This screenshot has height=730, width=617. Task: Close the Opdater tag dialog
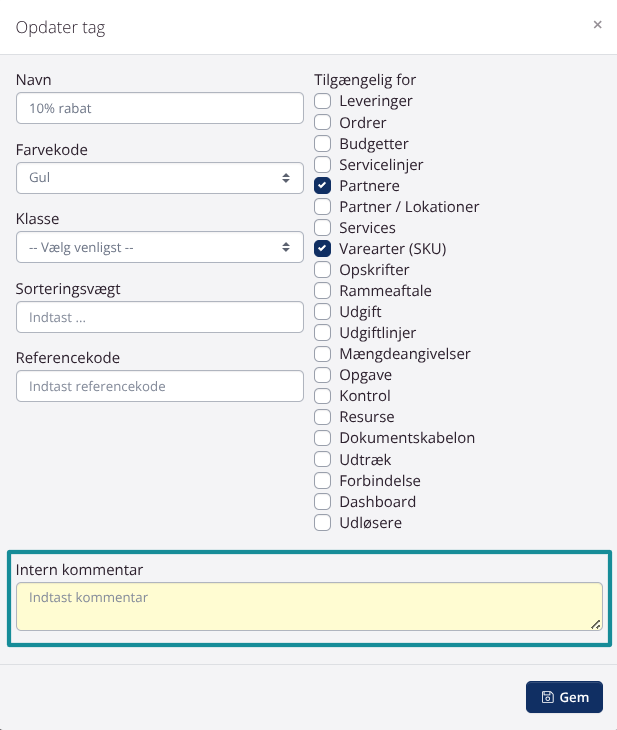[597, 25]
